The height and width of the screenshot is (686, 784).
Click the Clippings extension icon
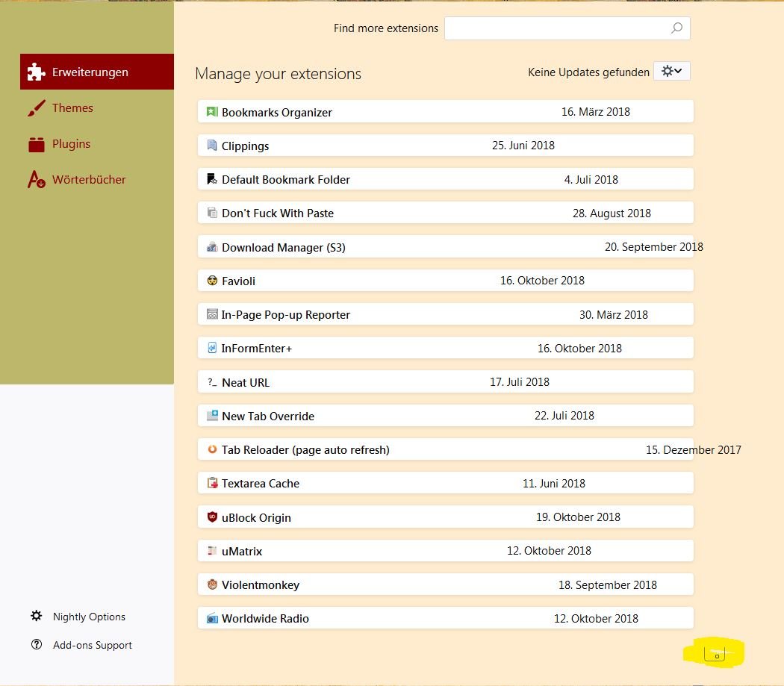click(212, 146)
